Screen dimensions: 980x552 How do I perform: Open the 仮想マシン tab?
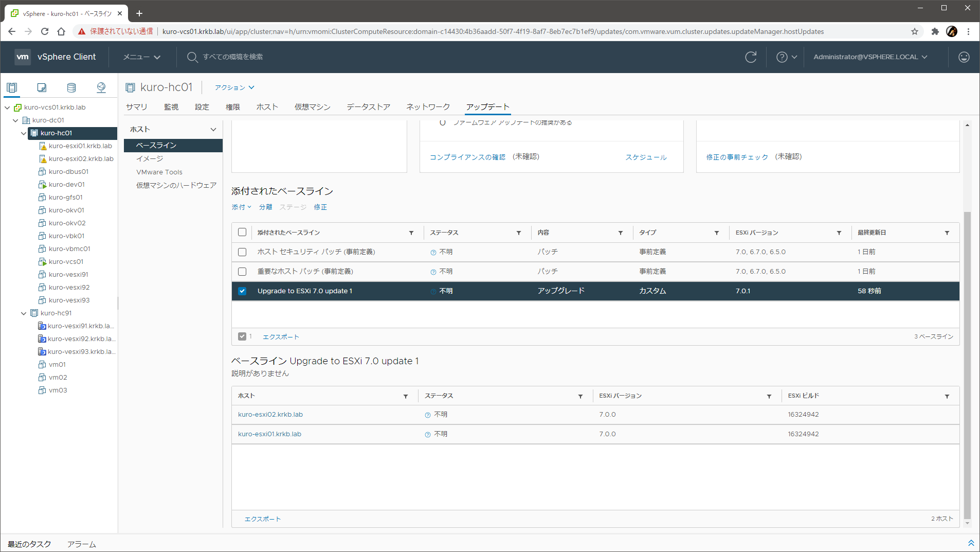(312, 107)
